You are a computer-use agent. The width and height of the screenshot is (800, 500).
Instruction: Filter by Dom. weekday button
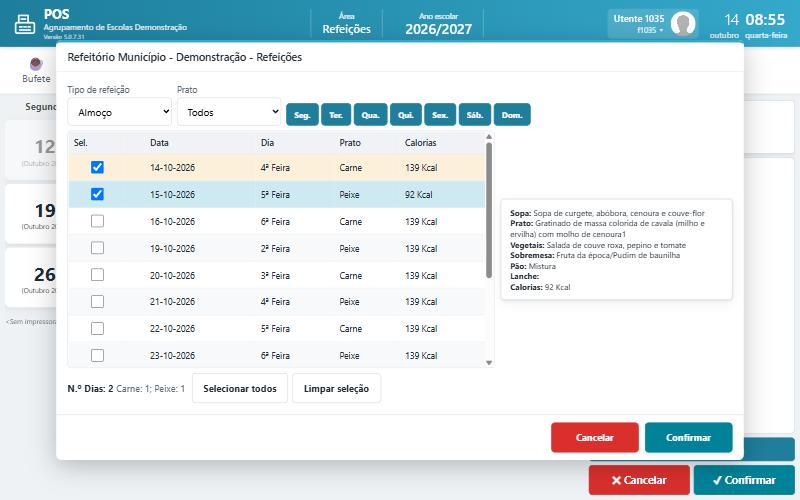click(512, 114)
